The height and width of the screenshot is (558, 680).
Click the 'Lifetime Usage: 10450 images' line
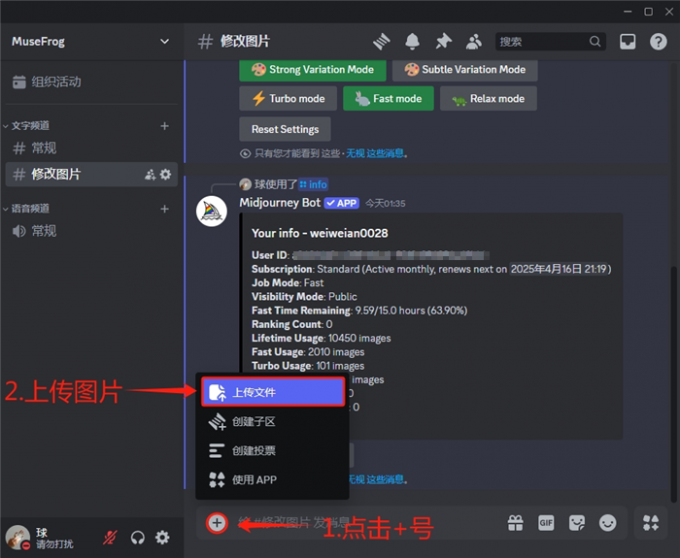click(321, 338)
